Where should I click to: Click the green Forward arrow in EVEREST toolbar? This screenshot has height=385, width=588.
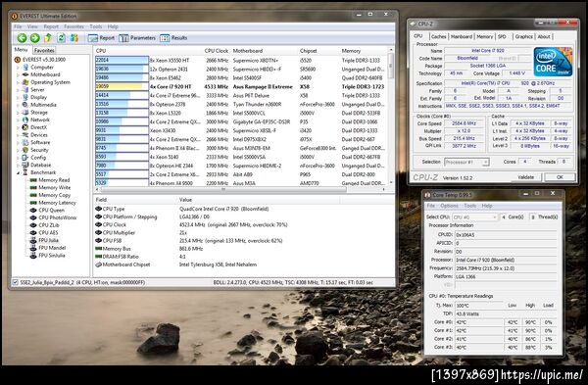(x=35, y=37)
